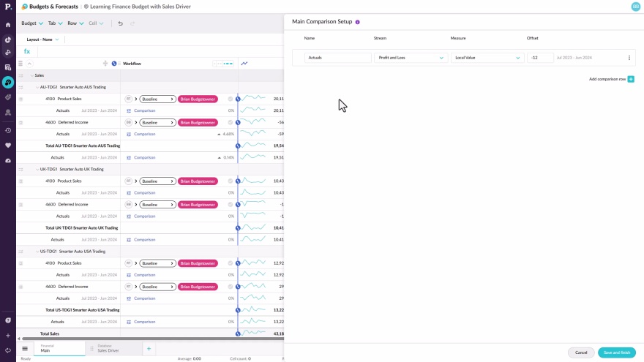Collapse the AU-TDG1 Smarter Auto AUS Trading group
This screenshot has height=362, width=644.
click(37, 87)
